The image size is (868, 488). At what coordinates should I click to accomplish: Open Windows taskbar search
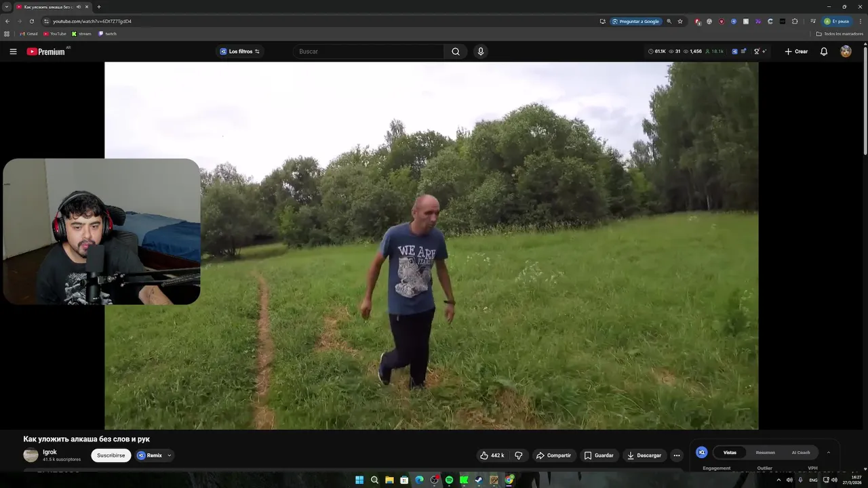pos(374,480)
